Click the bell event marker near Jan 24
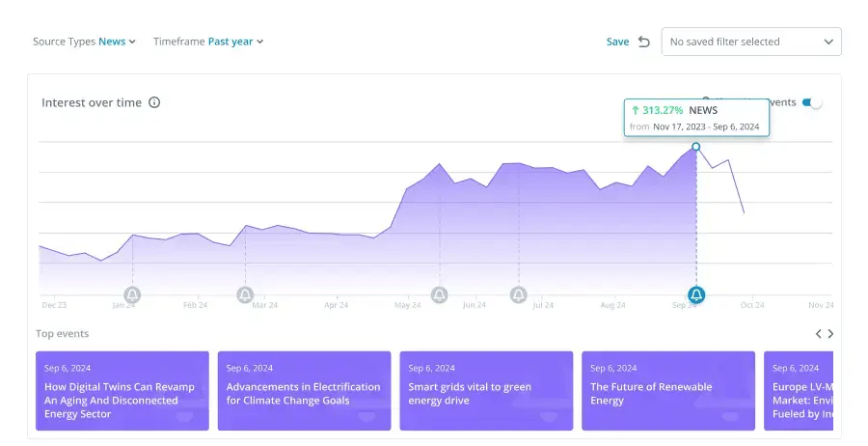This screenshot has width=868, height=446. point(132,294)
